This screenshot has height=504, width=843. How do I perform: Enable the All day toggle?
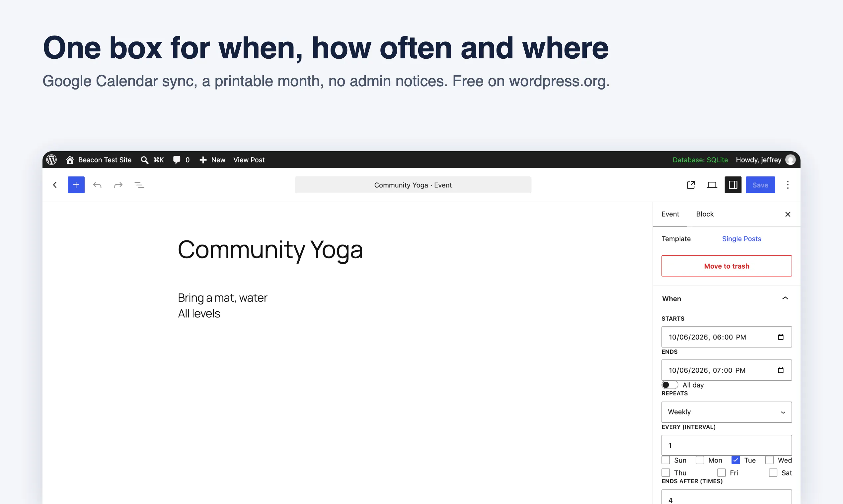(670, 385)
